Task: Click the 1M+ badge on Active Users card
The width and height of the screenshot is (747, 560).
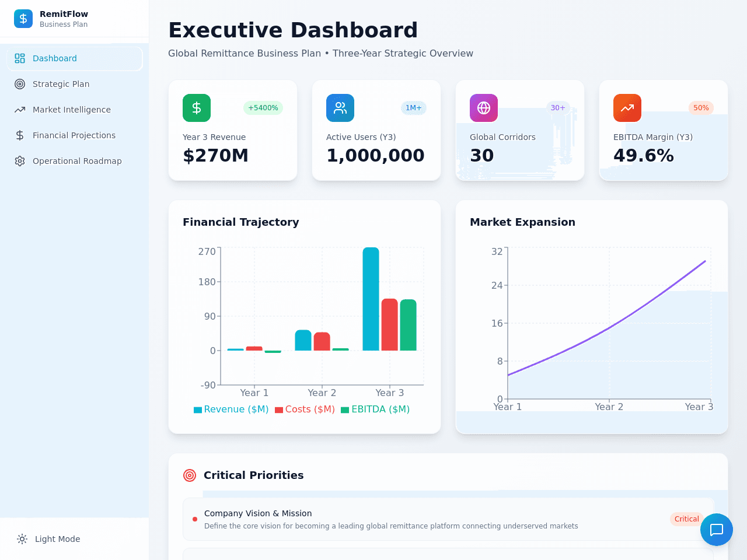Action: pos(414,108)
